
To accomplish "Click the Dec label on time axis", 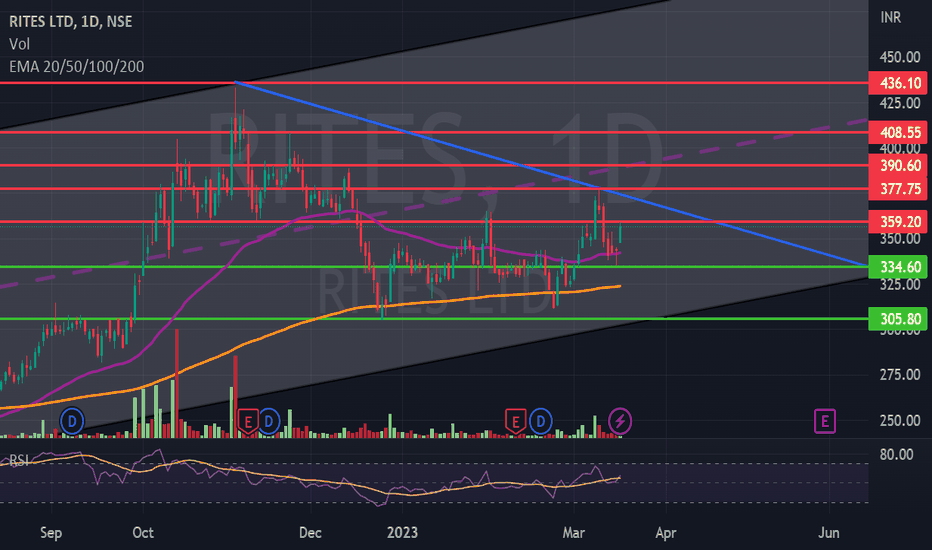I will [310, 532].
